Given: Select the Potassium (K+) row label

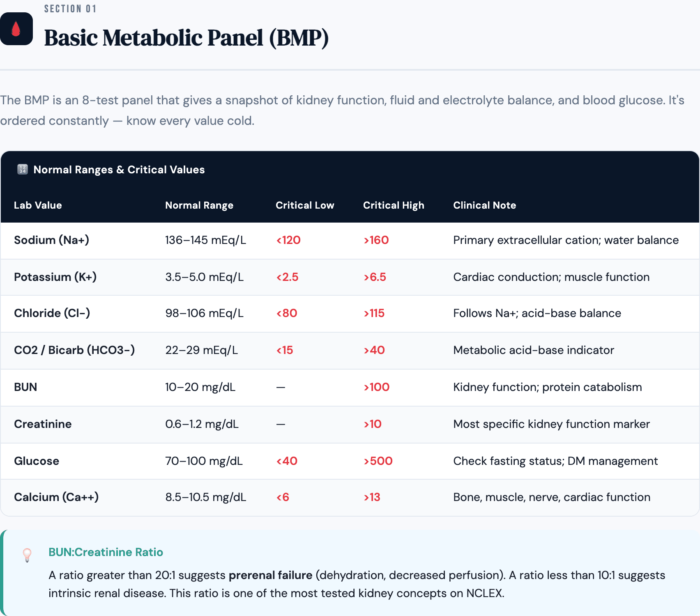Looking at the screenshot, I should pos(55,277).
